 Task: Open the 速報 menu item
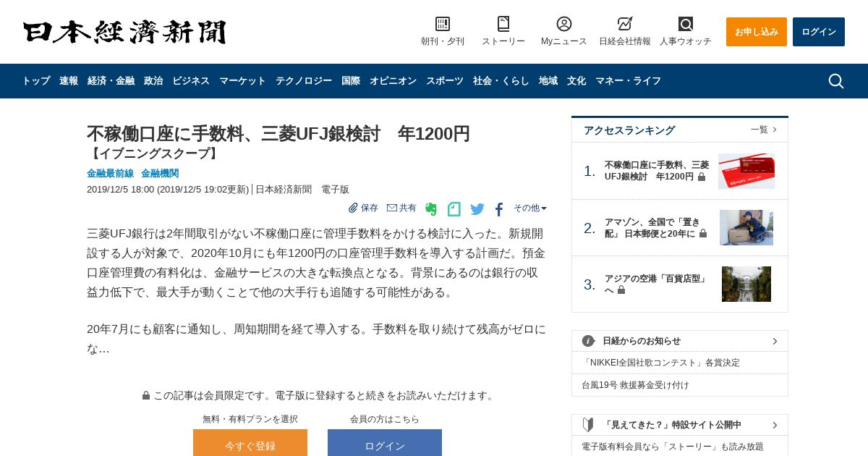69,81
